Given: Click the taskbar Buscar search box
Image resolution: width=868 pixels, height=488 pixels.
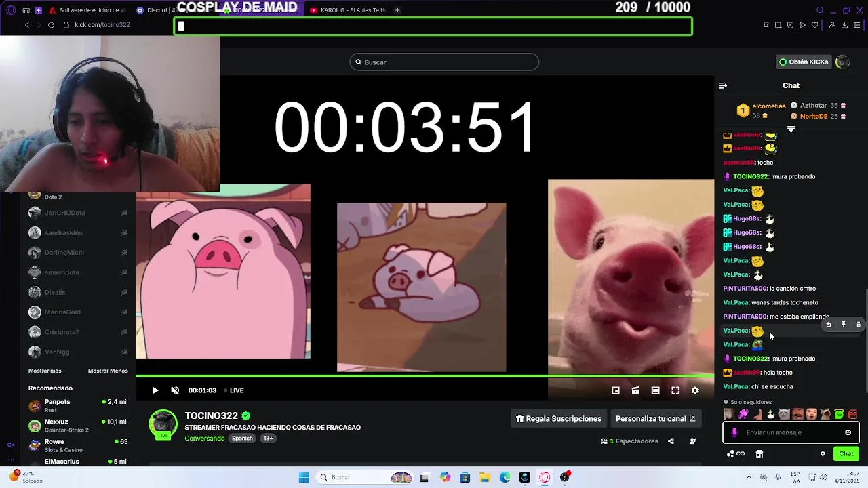Looking at the screenshot, I should (x=366, y=477).
